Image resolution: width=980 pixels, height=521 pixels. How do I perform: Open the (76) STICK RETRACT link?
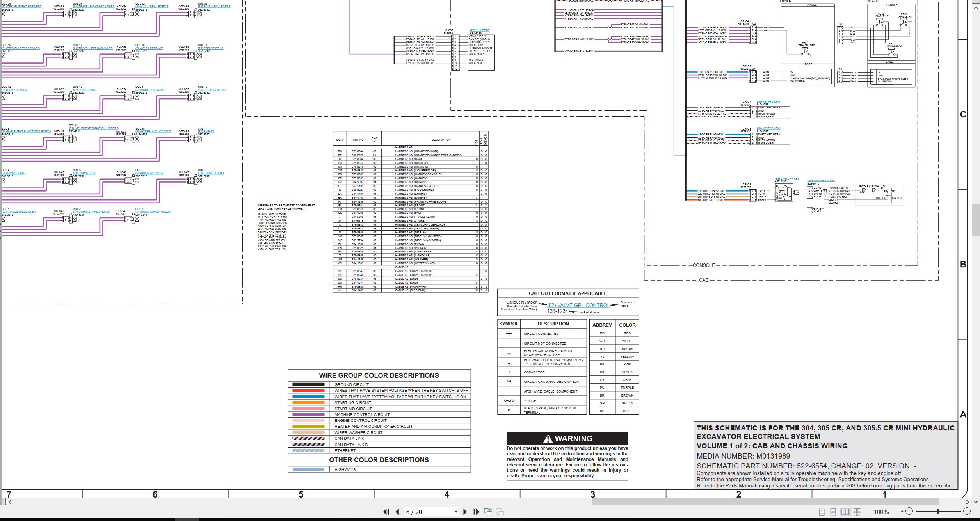tap(149, 48)
